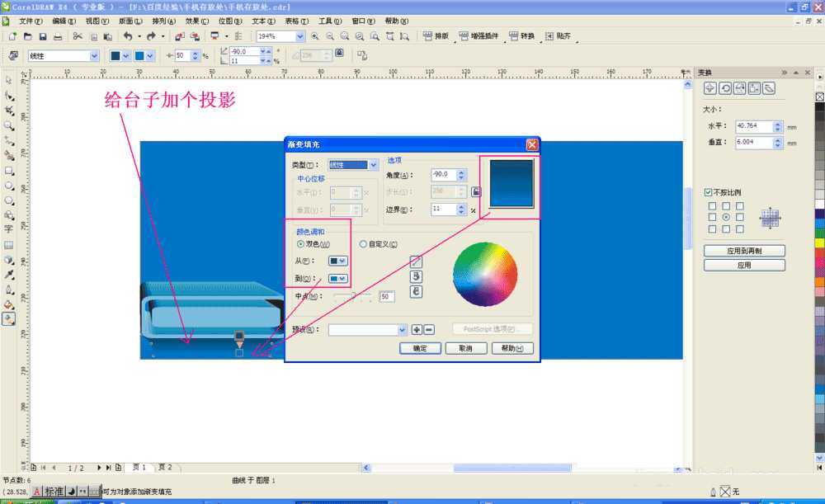Switch to the 页2 page tab
This screenshot has height=504, width=825.
point(164,467)
